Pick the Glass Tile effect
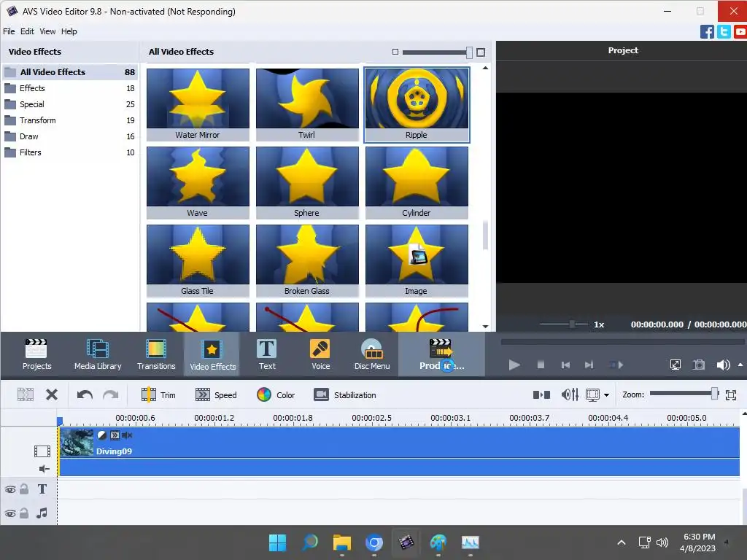 pyautogui.click(x=198, y=260)
